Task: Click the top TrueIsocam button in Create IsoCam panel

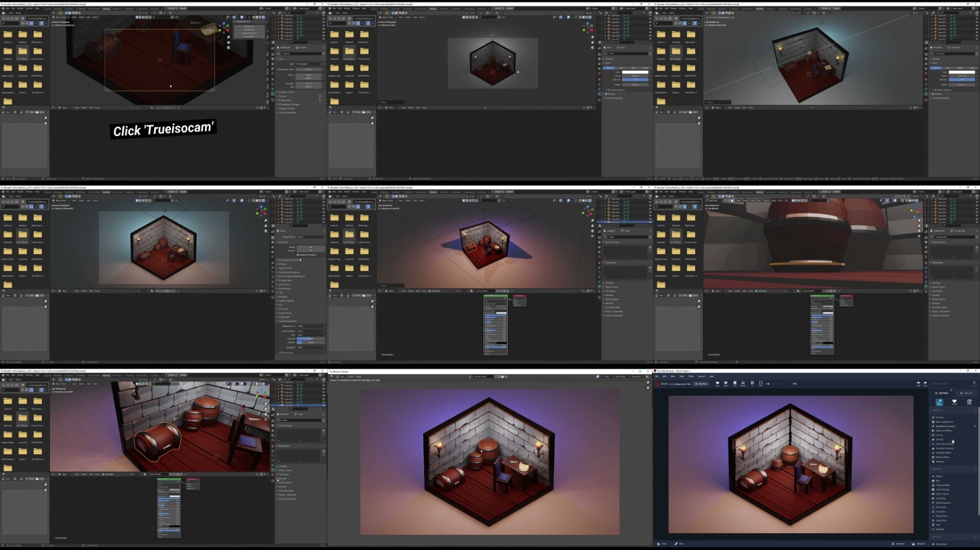Action: coord(249,26)
